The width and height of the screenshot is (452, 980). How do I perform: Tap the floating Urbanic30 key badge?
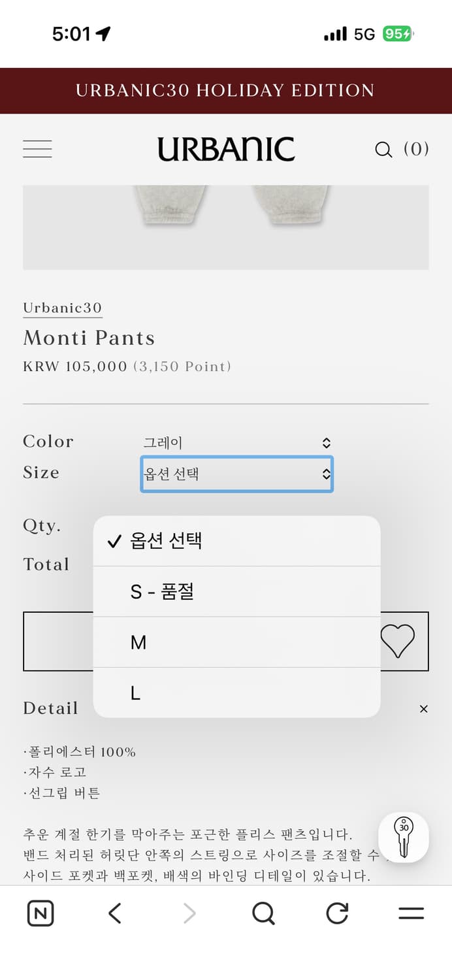tap(404, 837)
